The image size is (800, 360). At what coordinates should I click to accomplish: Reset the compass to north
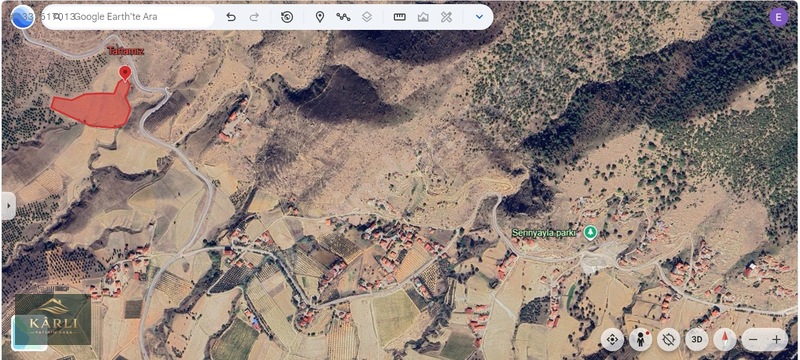coord(724,340)
